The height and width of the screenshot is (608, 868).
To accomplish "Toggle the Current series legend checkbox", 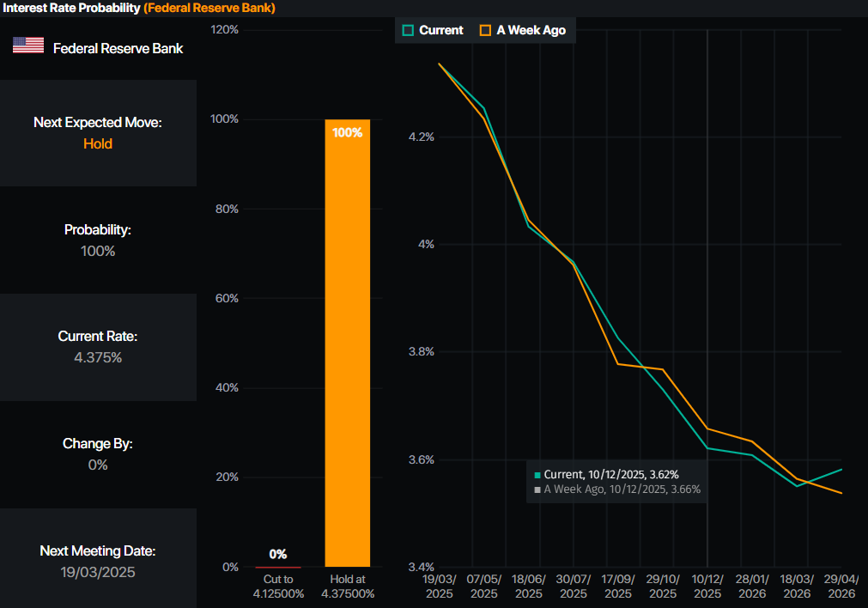I will (x=407, y=30).
